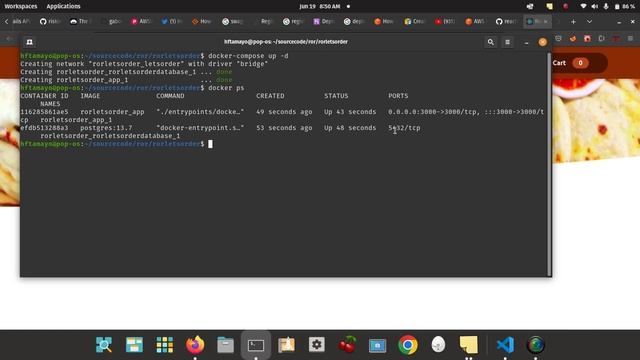Open the Terminal icon in dock
Screen dimensions: 640x360
tap(256, 345)
